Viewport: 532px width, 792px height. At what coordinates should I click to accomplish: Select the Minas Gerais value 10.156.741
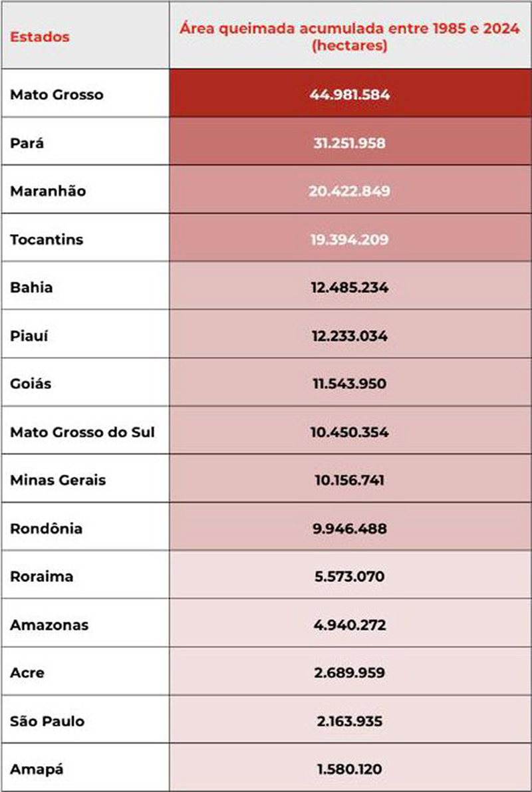pyautogui.click(x=349, y=480)
